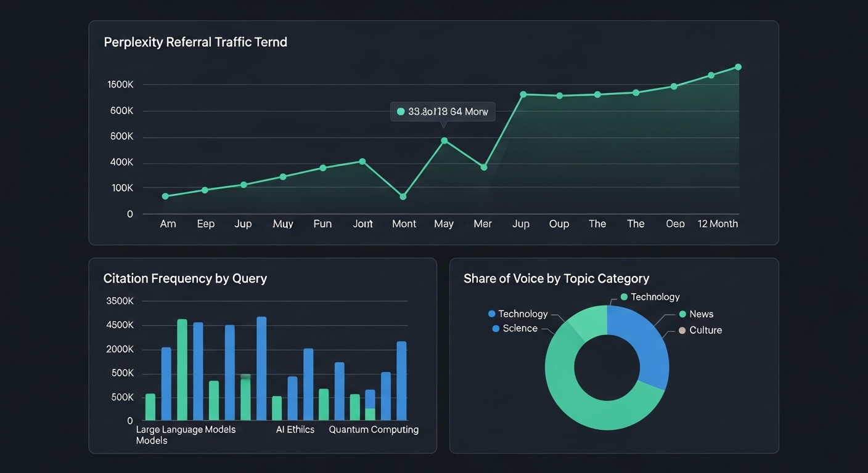Click the blue-dotted Technology legend entry
Screen dimensions: 868x473
517,314
